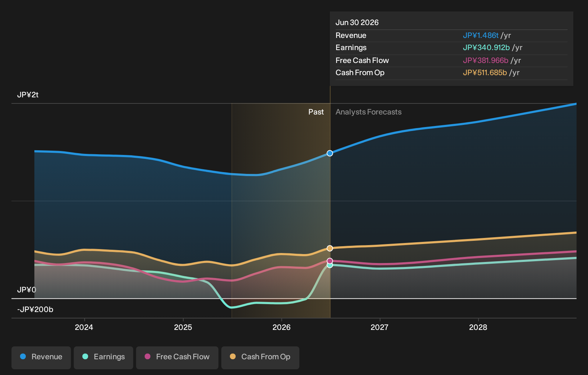Click the 'Past' region label

pyautogui.click(x=316, y=112)
